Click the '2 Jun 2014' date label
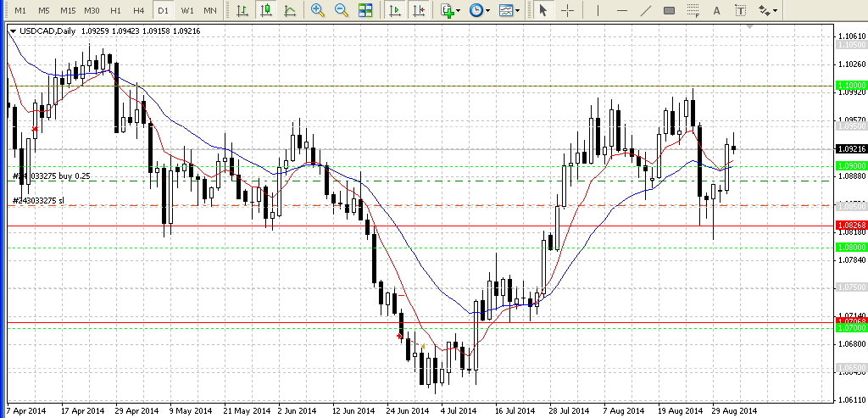868x418 pixels. point(297,411)
